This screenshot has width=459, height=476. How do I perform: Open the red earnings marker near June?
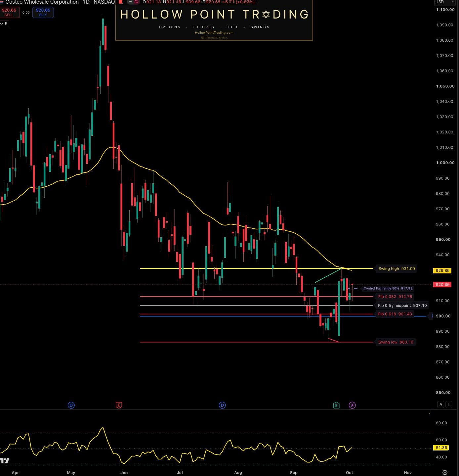click(x=119, y=405)
